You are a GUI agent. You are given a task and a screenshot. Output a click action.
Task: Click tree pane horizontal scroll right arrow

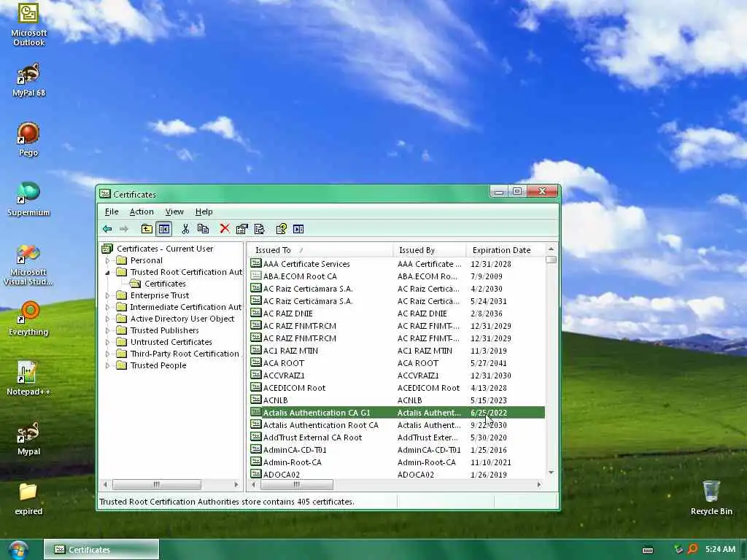click(236, 484)
